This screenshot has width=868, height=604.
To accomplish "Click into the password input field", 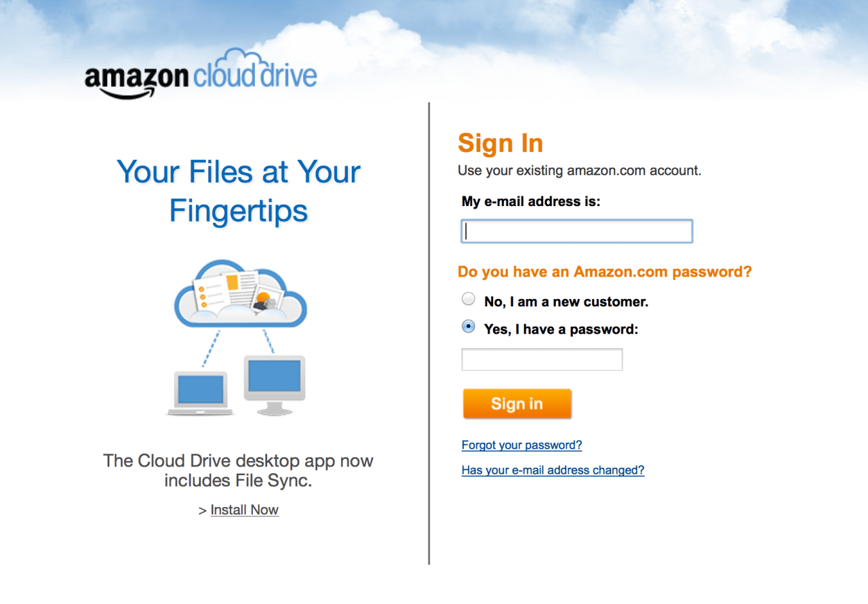I will (542, 359).
